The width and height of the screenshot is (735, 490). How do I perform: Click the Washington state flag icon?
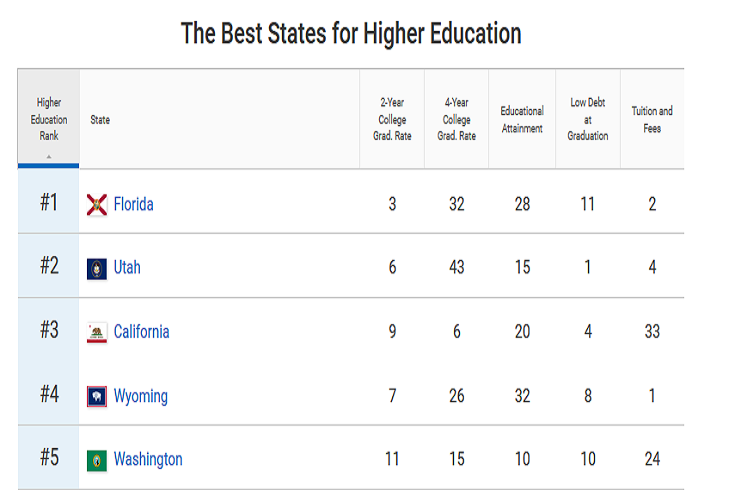click(x=97, y=460)
